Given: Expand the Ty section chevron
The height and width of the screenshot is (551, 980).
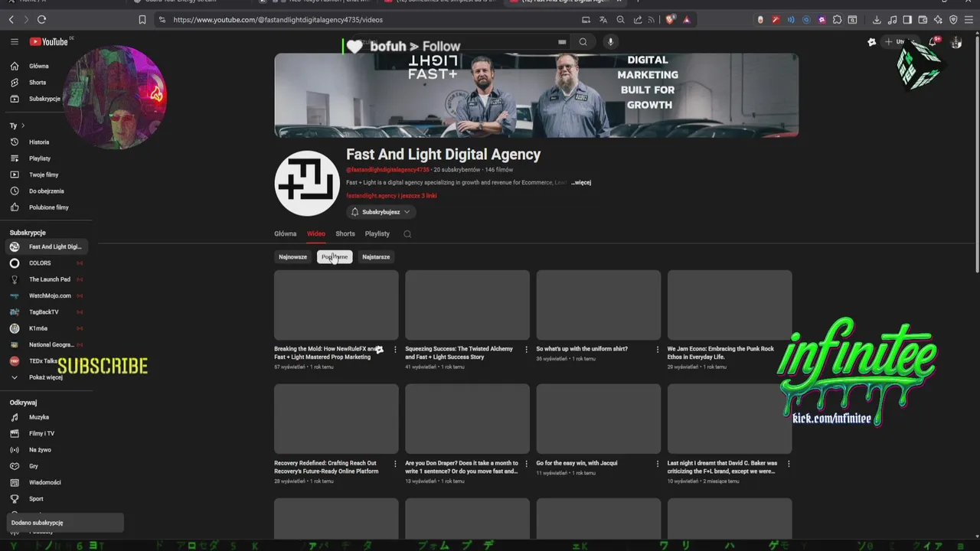Looking at the screenshot, I should 23,126.
